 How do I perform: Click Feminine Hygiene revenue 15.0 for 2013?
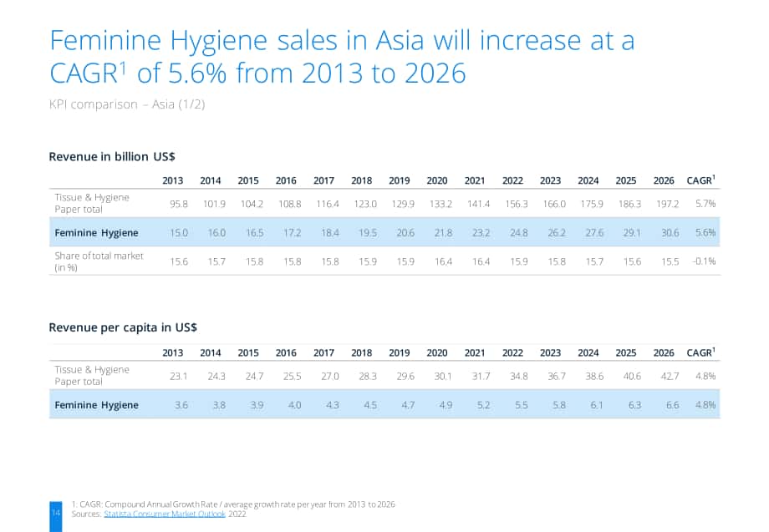tap(179, 233)
